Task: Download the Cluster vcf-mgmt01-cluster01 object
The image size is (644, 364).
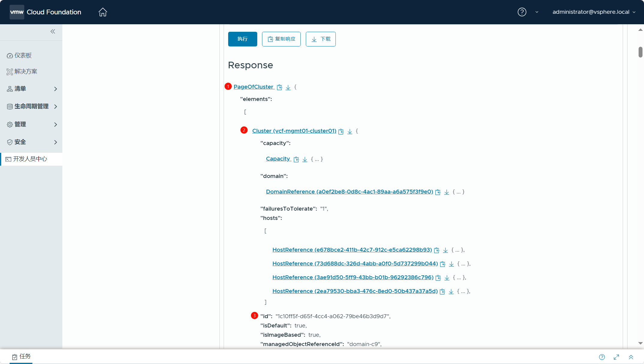Action: tap(350, 132)
